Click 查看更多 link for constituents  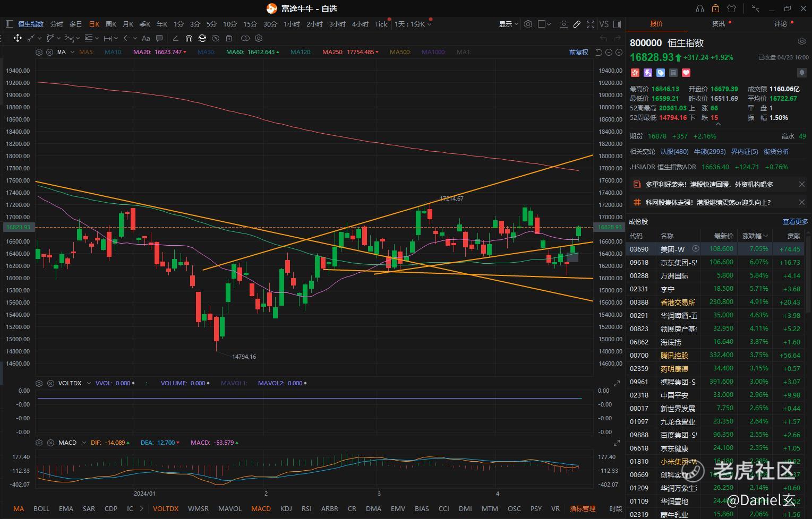(795, 221)
